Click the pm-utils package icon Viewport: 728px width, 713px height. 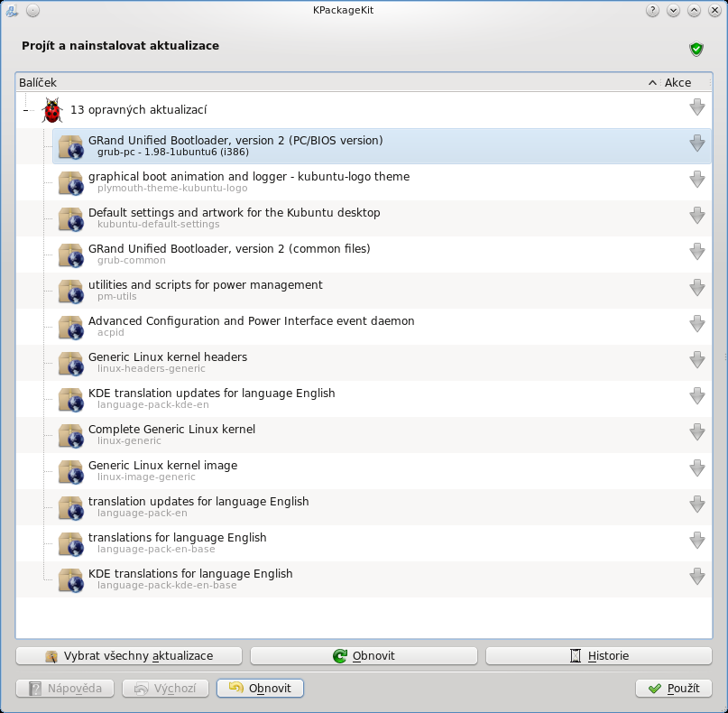click(71, 291)
